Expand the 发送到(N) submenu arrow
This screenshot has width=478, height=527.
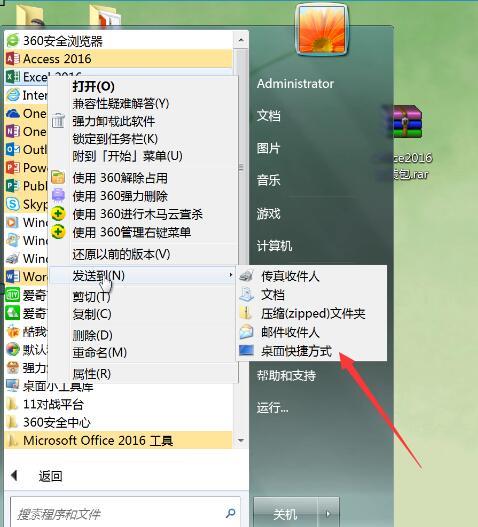coord(231,275)
